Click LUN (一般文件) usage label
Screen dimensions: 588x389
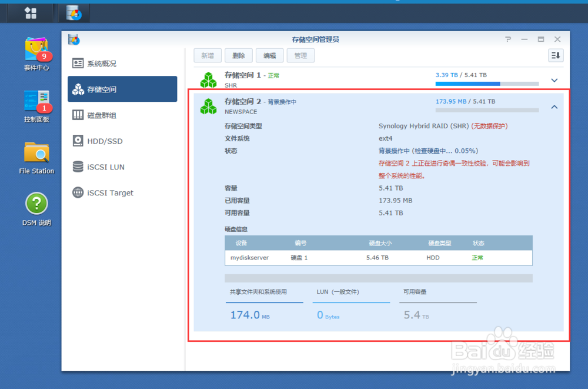(x=338, y=292)
